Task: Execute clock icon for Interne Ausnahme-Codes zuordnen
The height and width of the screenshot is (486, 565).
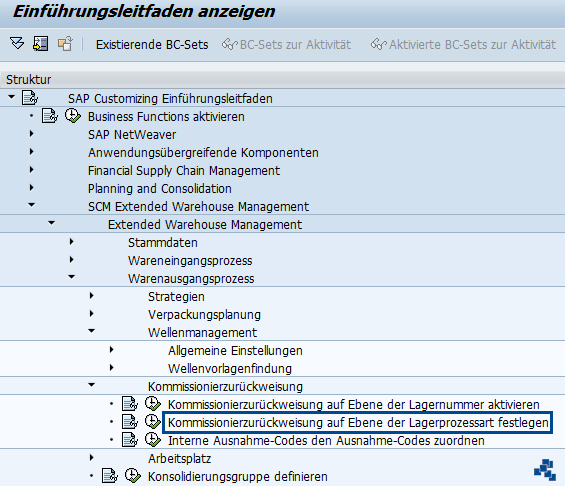Action: point(153,440)
